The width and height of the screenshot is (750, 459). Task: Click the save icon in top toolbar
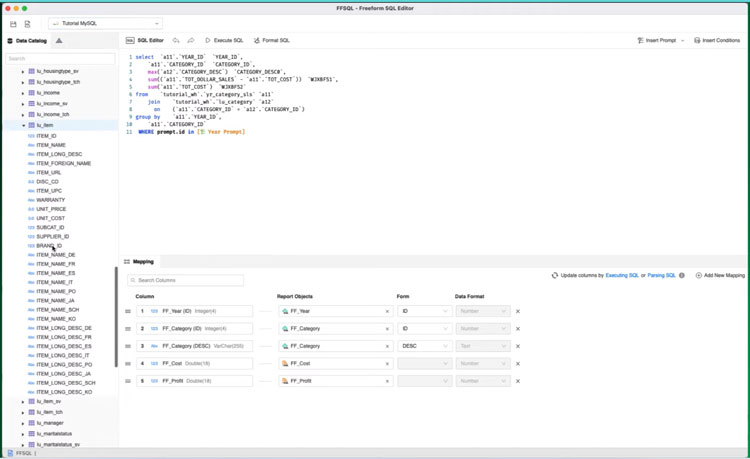coord(13,24)
